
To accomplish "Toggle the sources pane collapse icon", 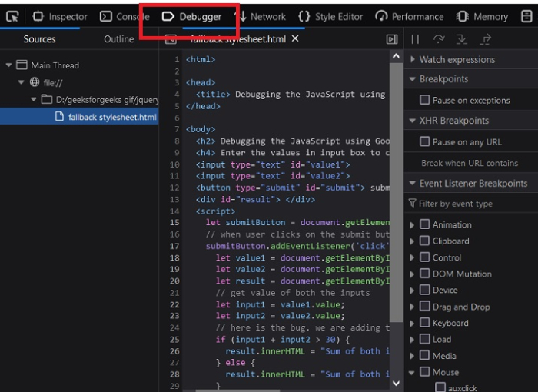I will 392,39.
